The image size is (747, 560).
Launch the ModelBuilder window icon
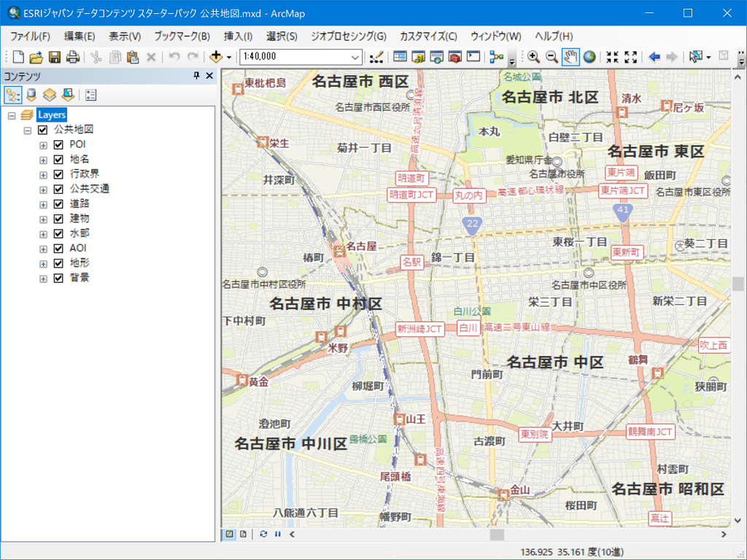point(496,57)
